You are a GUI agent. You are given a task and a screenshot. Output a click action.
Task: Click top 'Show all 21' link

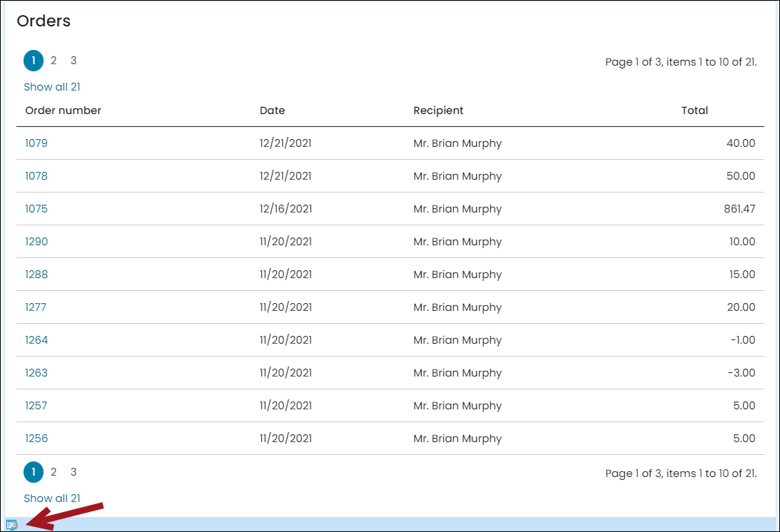[x=52, y=87]
